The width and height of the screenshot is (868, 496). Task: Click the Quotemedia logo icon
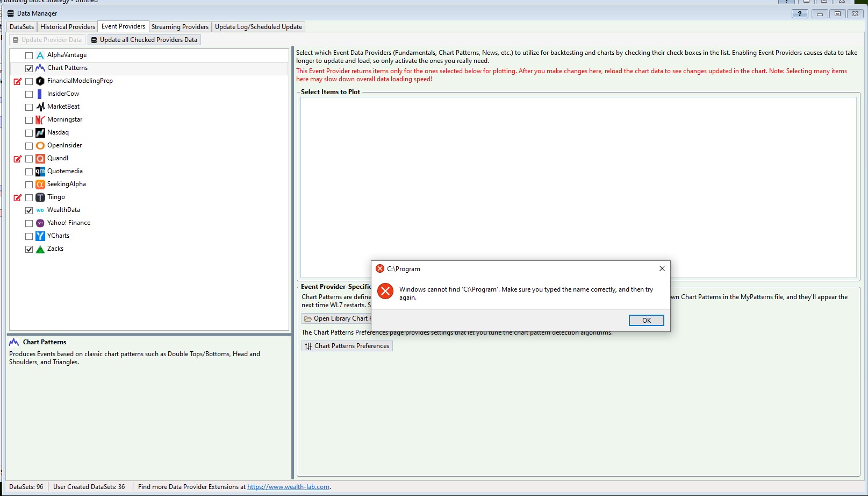(x=40, y=172)
